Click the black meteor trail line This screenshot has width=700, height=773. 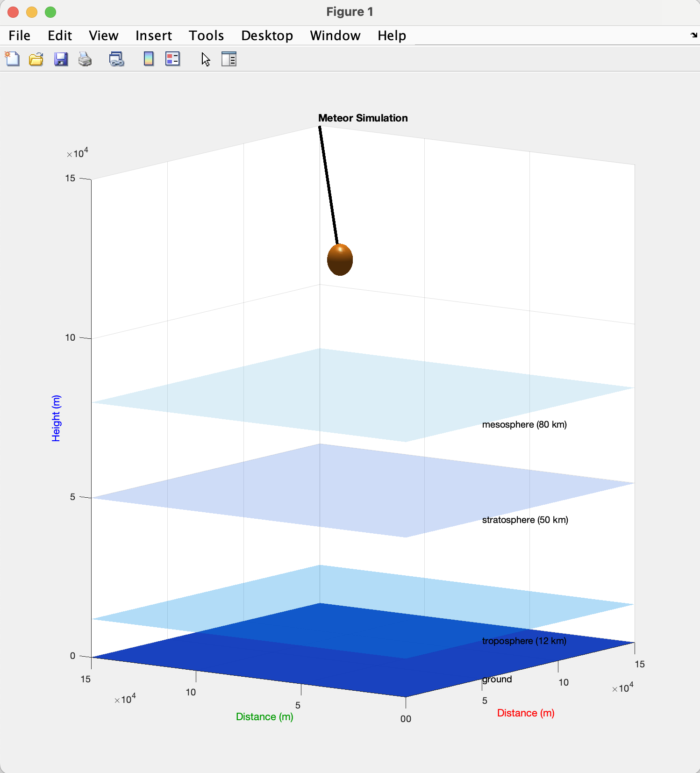tap(329, 185)
